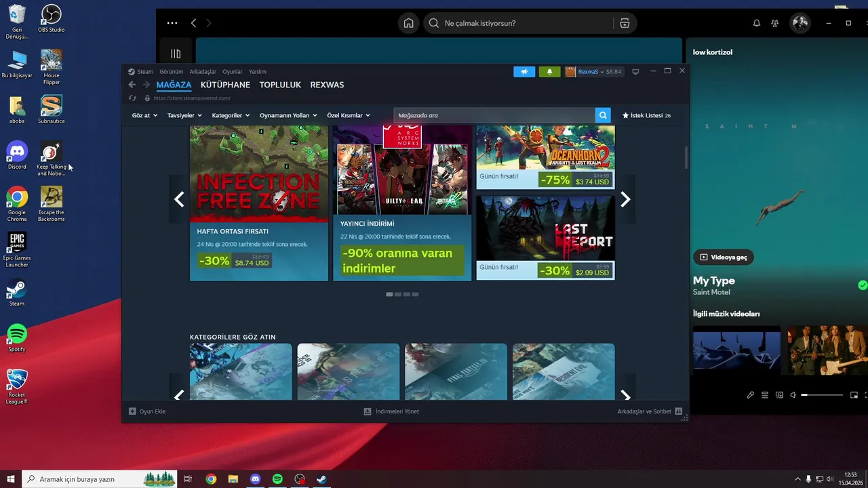This screenshot has height=488, width=868.
Task: Open Discord desktop shortcut
Action: (x=17, y=155)
